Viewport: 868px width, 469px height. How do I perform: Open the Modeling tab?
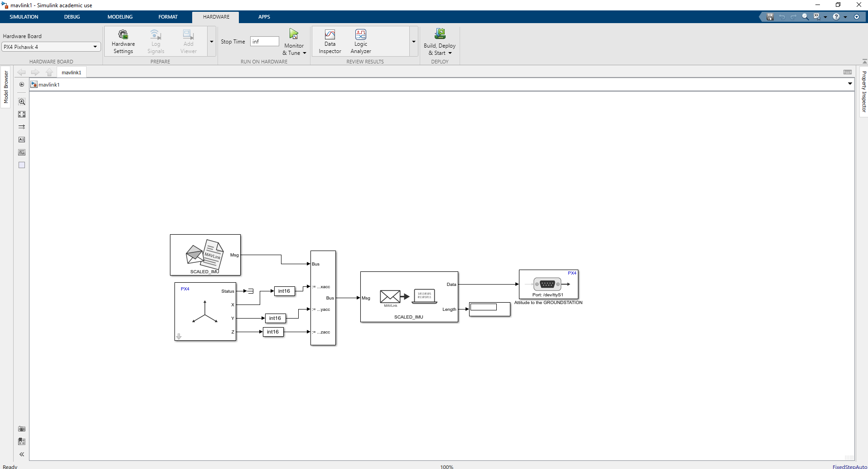[x=120, y=17]
